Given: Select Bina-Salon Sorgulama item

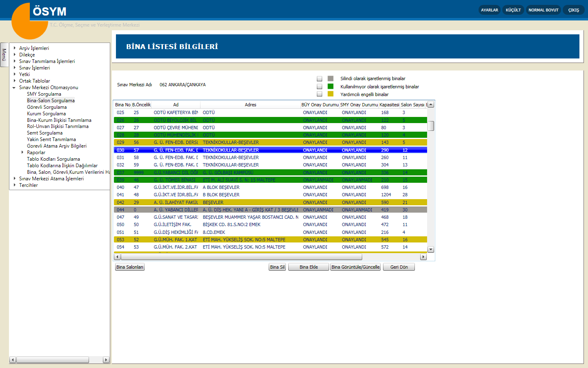Looking at the screenshot, I should (x=51, y=101).
